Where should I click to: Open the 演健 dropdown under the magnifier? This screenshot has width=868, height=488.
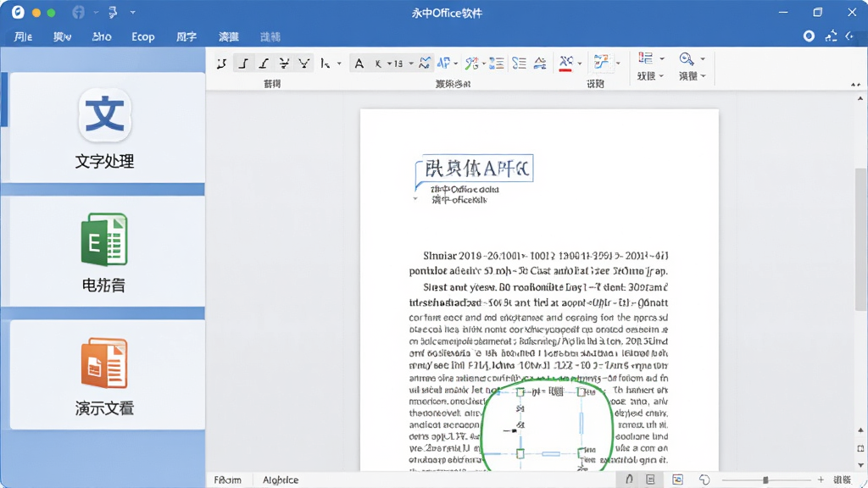[692, 75]
